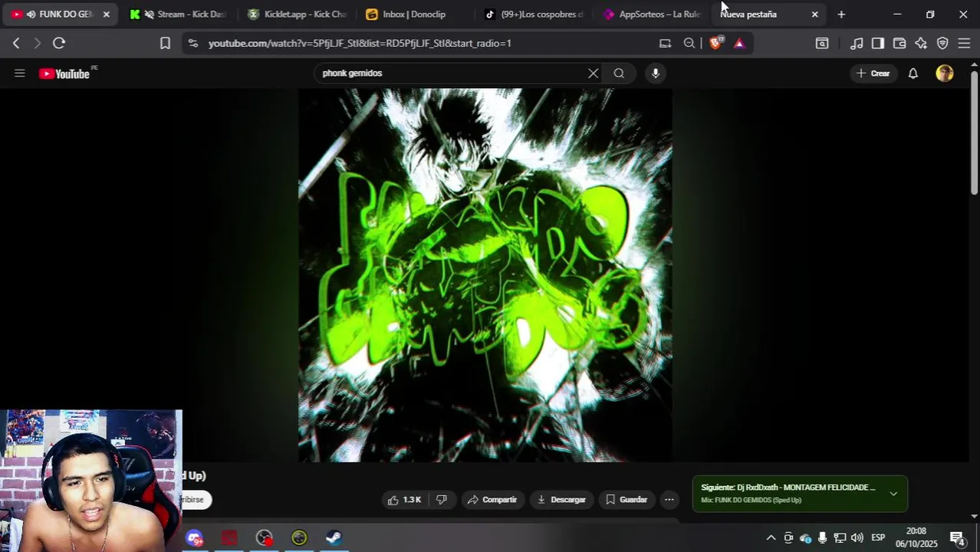Close the FUNK DO GEMIDOS tab
The height and width of the screenshot is (552, 980).
click(106, 15)
